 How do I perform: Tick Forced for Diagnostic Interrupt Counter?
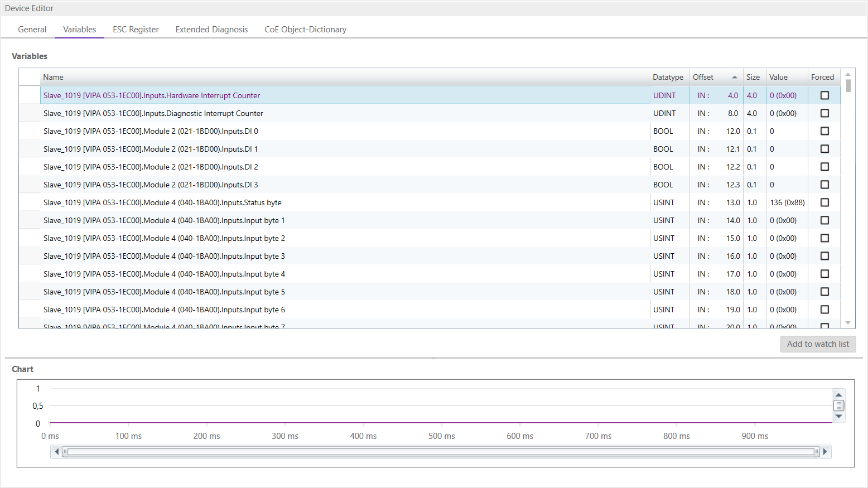pos(824,113)
